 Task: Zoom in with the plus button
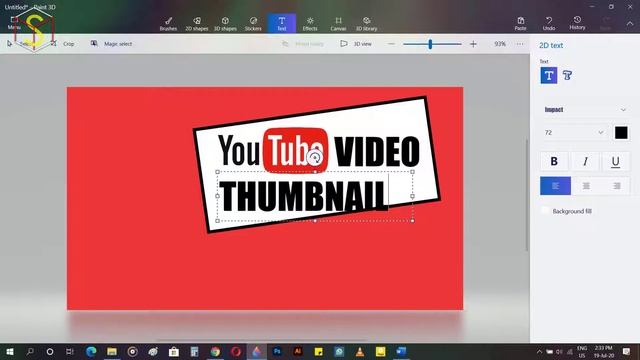pos(473,44)
